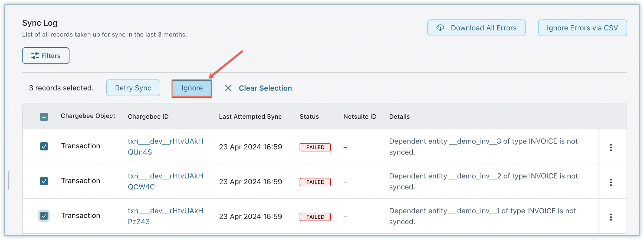The image size is (644, 240).
Task: Click the cloud download icon
Action: 440,28
